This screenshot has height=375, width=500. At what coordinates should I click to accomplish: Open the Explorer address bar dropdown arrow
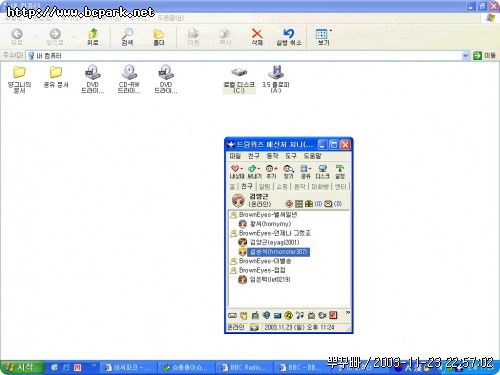466,56
